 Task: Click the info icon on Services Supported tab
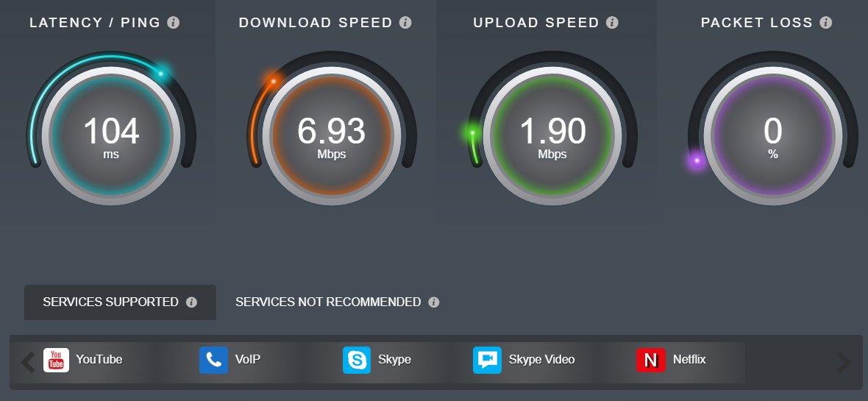coord(191,302)
